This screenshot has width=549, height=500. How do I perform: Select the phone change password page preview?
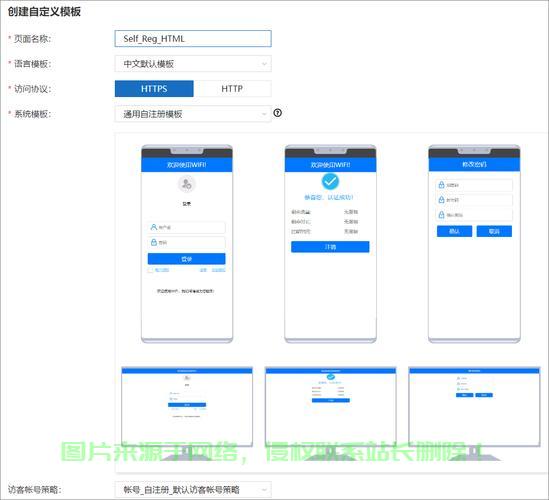[474, 244]
